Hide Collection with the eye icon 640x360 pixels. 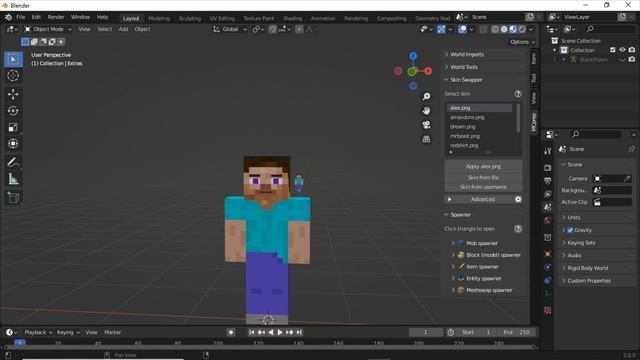pyautogui.click(x=622, y=50)
